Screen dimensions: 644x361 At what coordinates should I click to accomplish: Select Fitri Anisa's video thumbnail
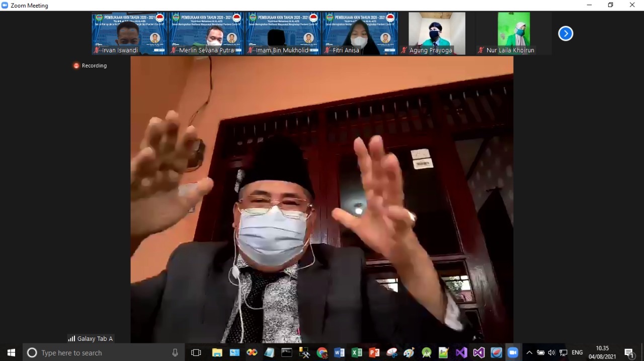360,33
